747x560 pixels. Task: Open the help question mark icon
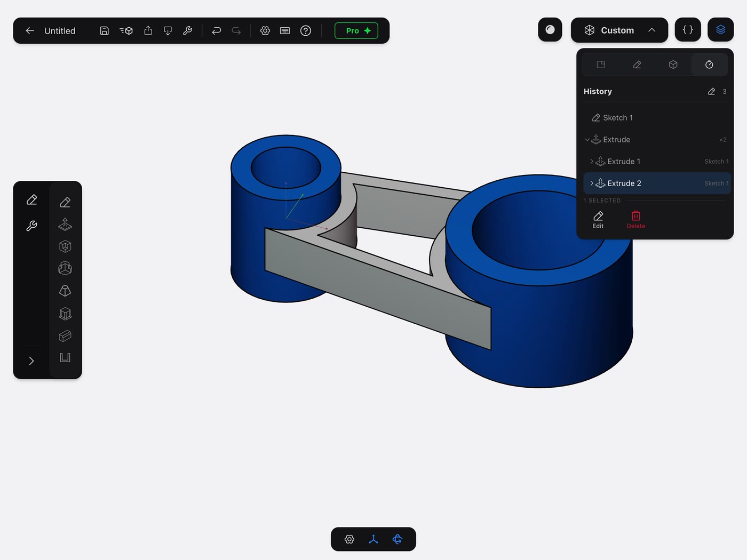(306, 31)
